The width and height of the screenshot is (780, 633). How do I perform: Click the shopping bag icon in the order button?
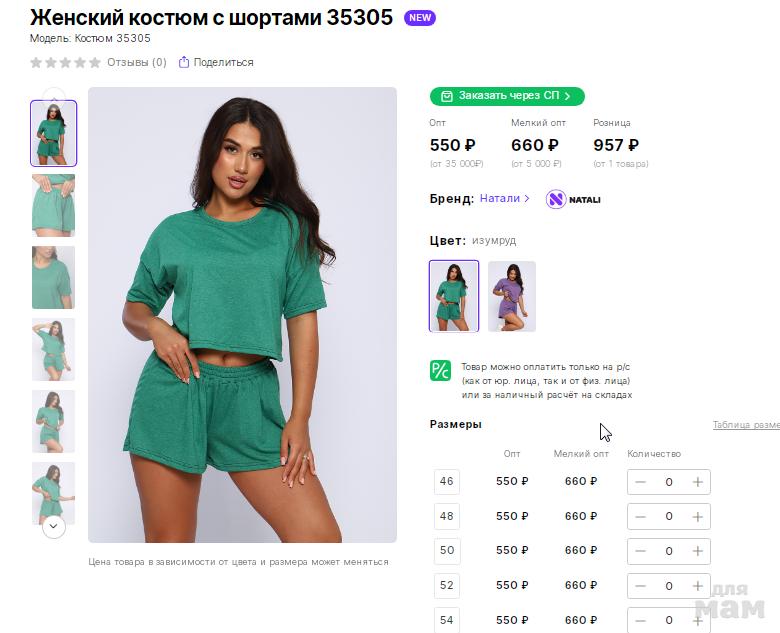tap(447, 96)
